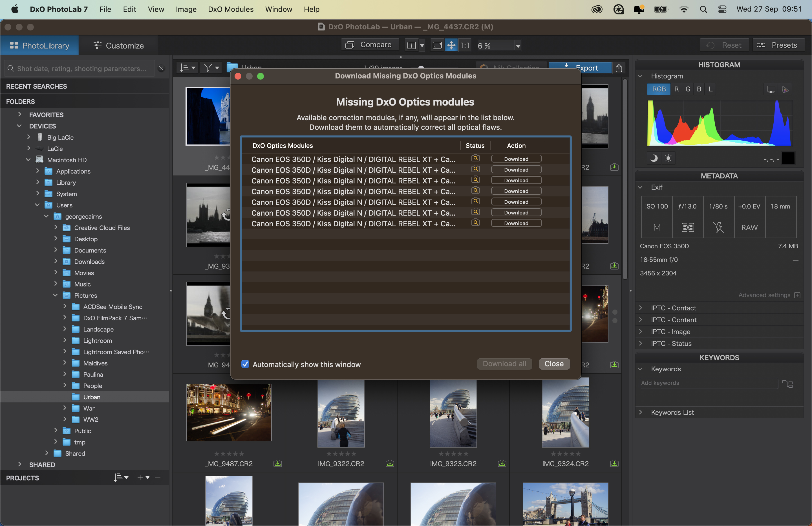The height and width of the screenshot is (526, 812).
Task: Open Spotlight search in menu bar
Action: (703, 9)
